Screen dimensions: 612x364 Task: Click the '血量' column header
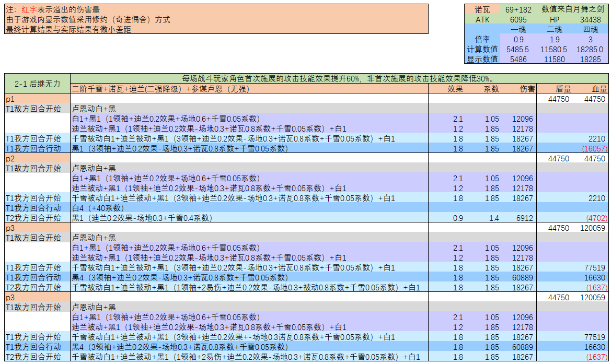coord(599,89)
